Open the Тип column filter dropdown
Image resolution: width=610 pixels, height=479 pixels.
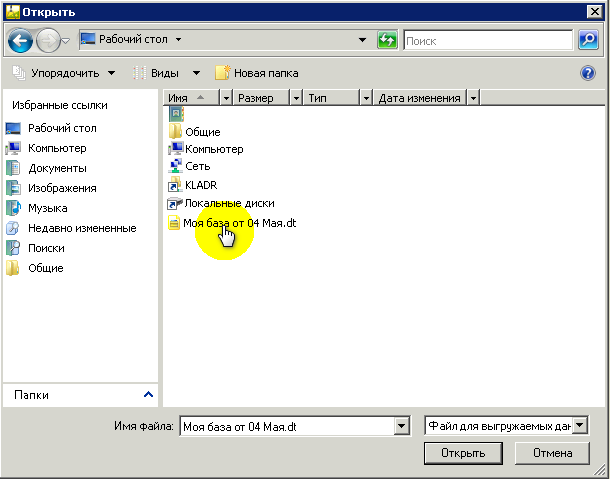366,98
